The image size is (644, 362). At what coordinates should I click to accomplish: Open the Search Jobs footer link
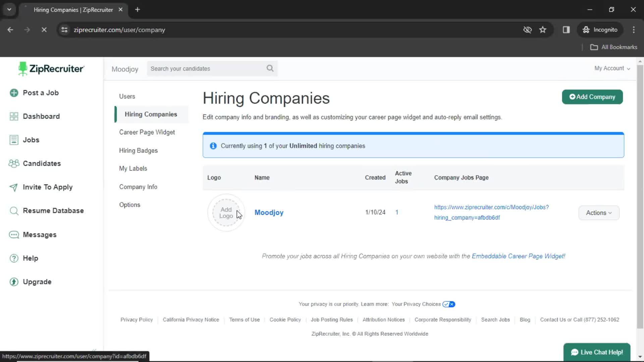point(495,320)
